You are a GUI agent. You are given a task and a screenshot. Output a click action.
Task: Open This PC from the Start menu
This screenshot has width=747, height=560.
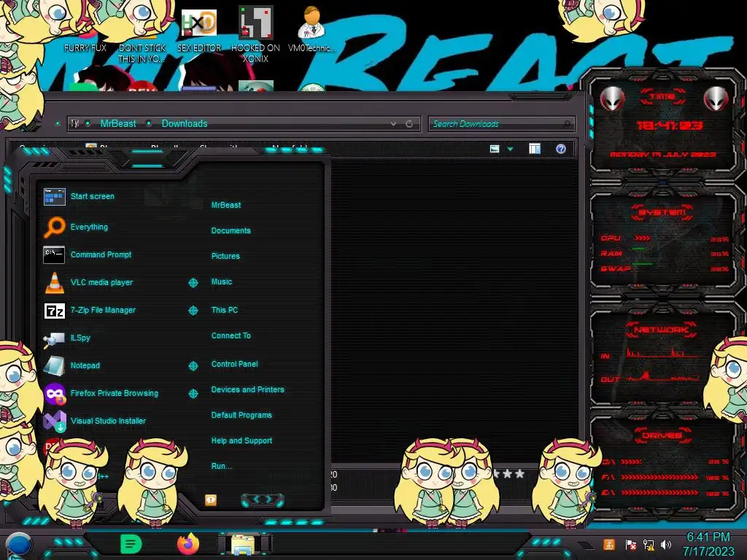pyautogui.click(x=225, y=310)
